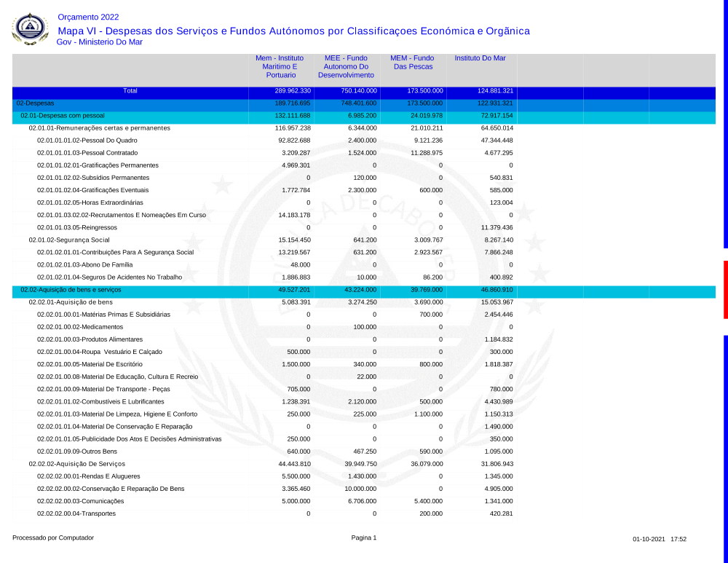Click the red marker on the right edge
Screen dimensions: 728x563
725,289
